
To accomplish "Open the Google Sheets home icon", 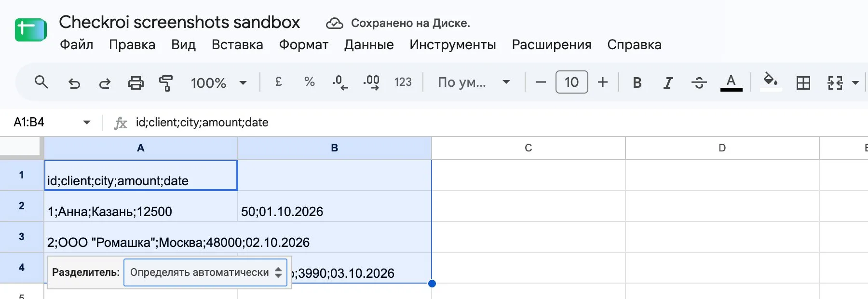I will pyautogui.click(x=30, y=30).
